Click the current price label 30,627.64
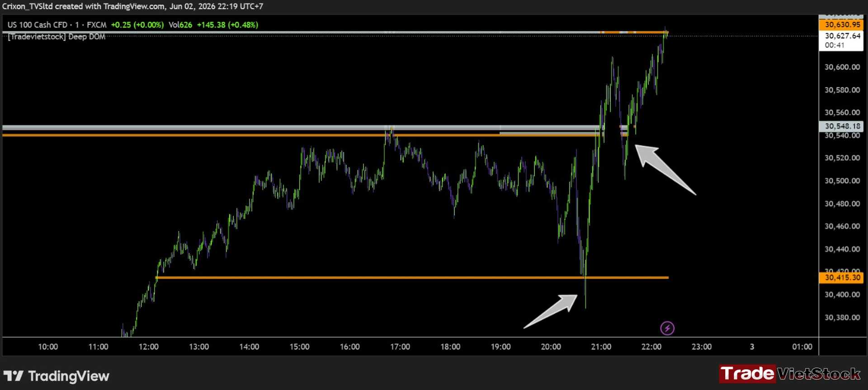 [842, 36]
